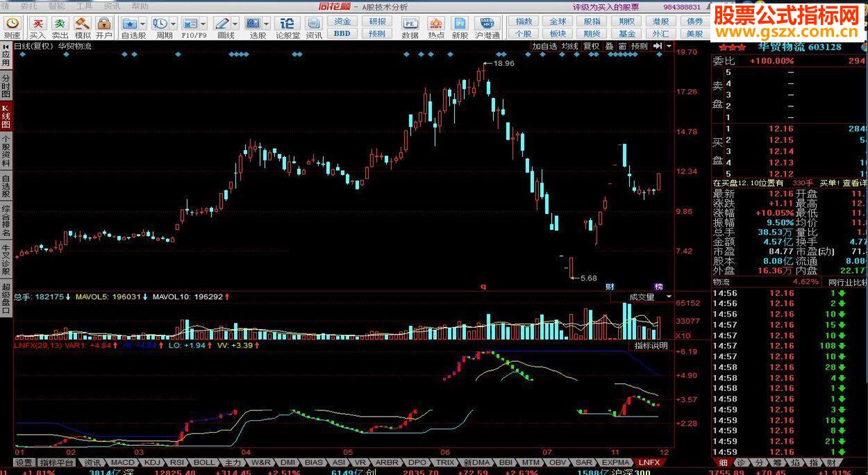Click 加自选 to add to watchlist
The image size is (868, 475).
click(x=545, y=46)
